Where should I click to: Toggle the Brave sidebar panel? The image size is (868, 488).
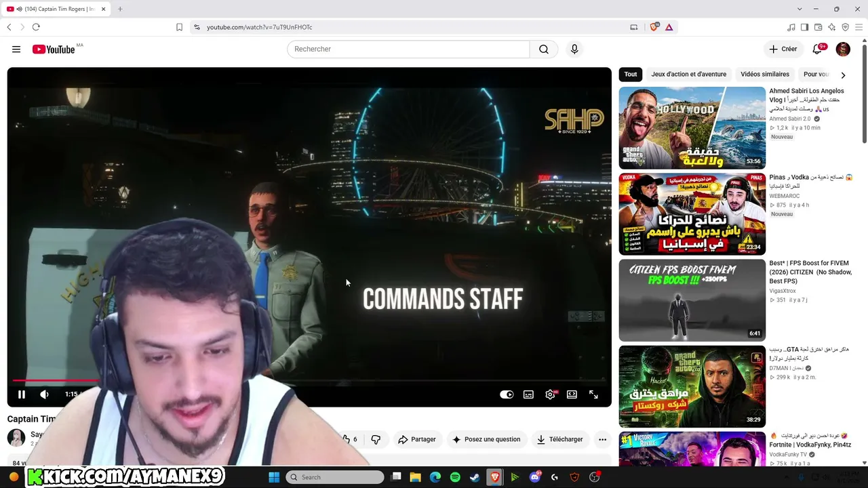805,27
